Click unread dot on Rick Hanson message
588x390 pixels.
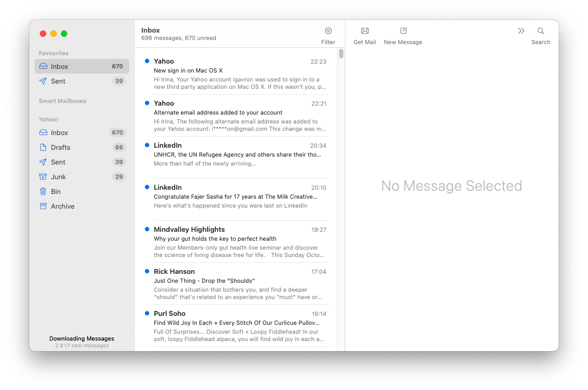(147, 271)
